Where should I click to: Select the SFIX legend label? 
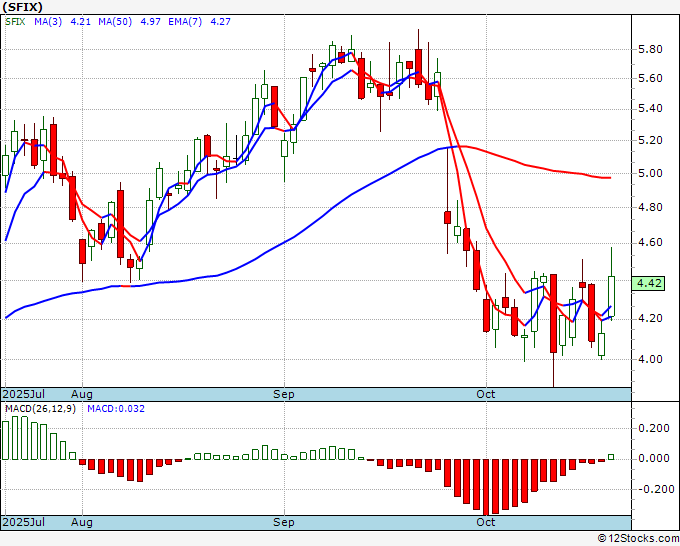(15, 22)
